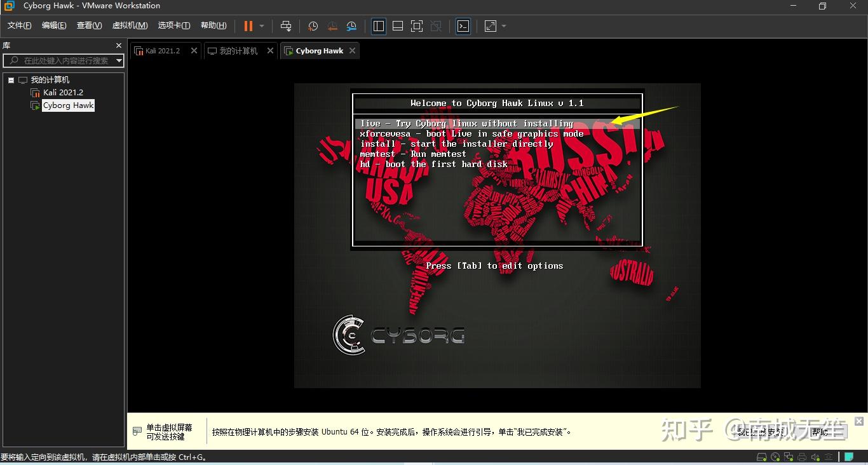
Task: Select 我的计算机 in the library tree
Action: (x=50, y=80)
